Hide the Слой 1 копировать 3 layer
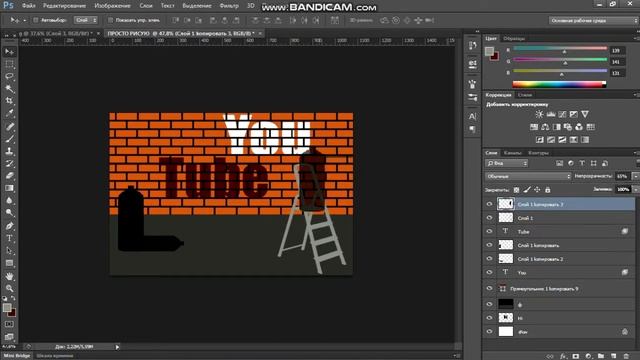Image resolution: width=640 pixels, height=360 pixels. [489, 204]
